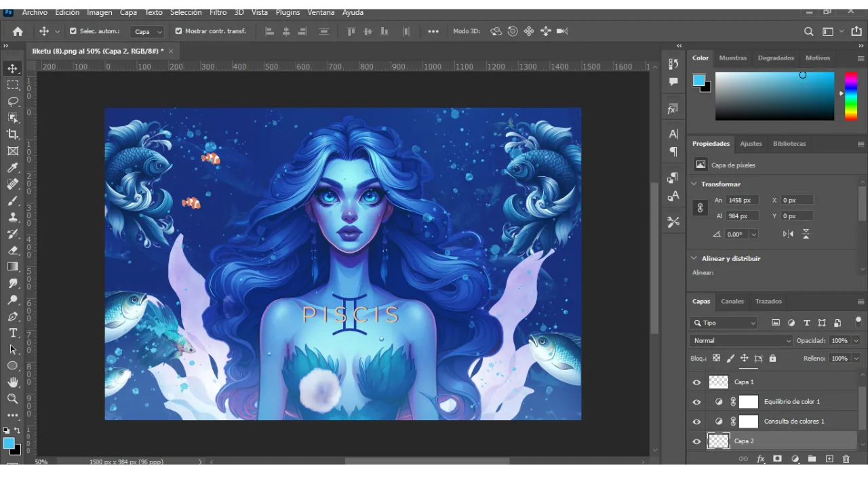Switch to the Trazados tab
This screenshot has width=868, height=488.
click(768, 302)
